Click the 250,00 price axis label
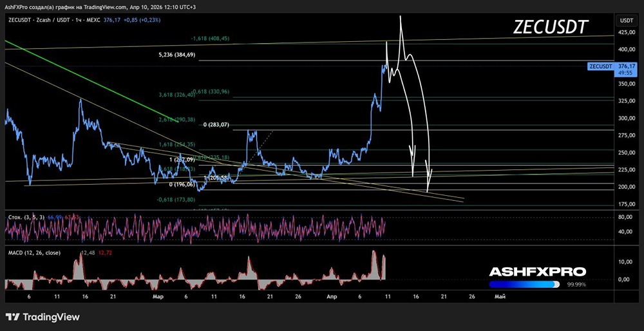 click(625, 153)
